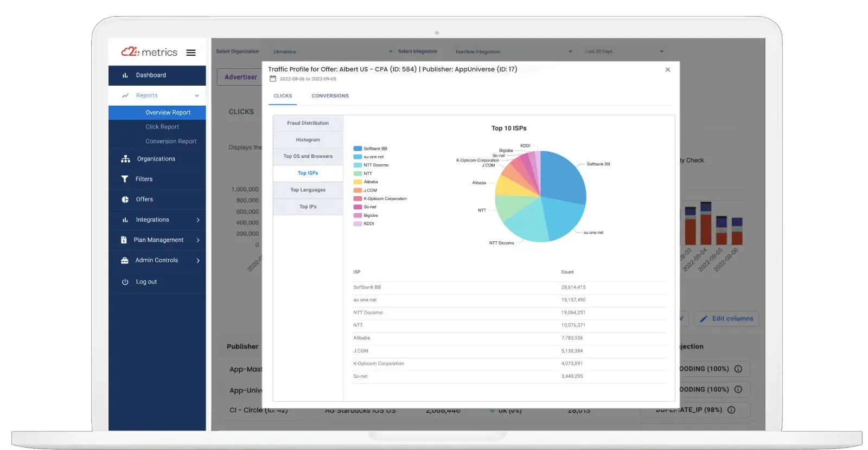Viewport: 868px width, 450px height.
Task: Expand the Plan Management submenu arrow
Action: click(198, 240)
